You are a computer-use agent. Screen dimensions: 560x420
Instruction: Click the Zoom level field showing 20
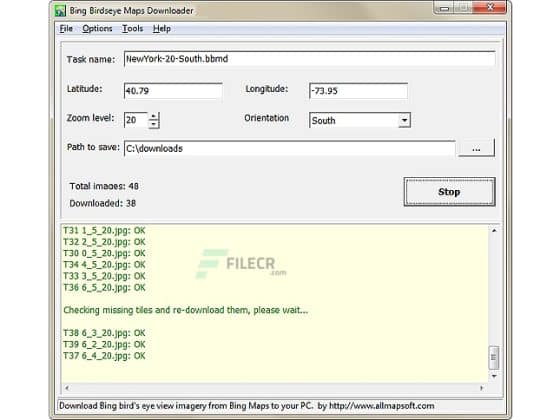point(136,120)
